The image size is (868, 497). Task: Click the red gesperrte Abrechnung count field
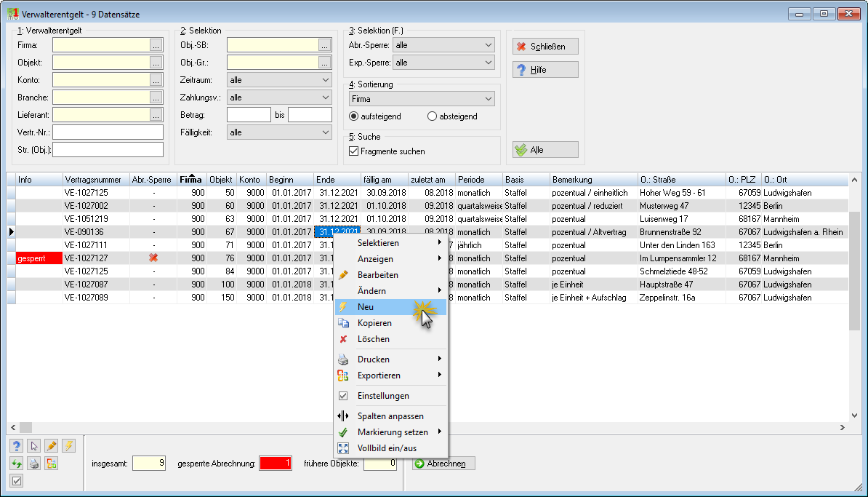275,464
